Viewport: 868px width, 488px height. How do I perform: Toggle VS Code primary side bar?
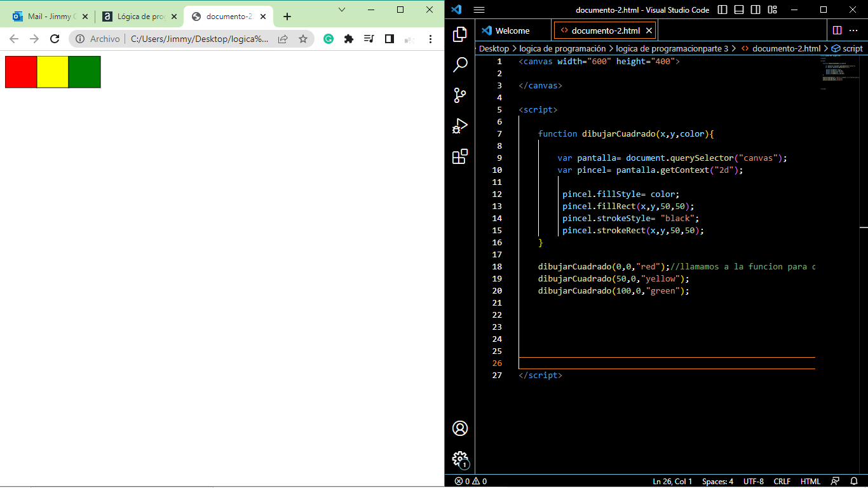coord(722,10)
